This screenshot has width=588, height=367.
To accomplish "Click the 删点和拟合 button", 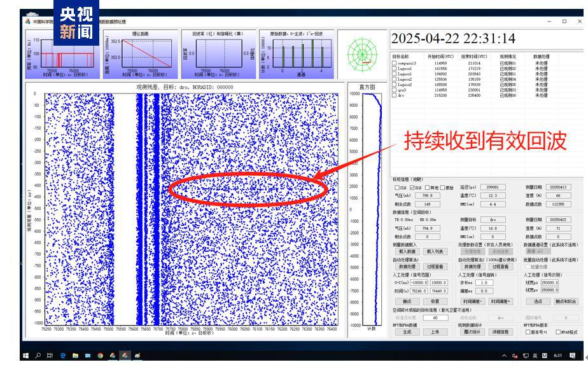I will click(x=566, y=301).
